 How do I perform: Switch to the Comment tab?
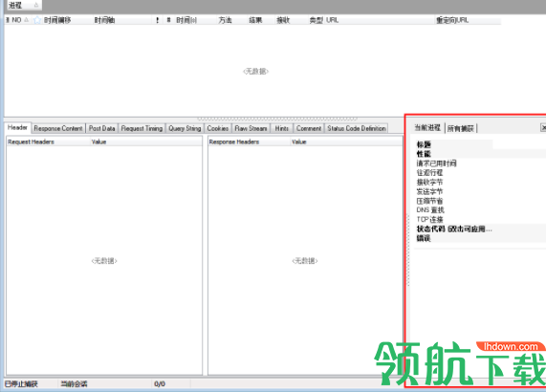(309, 128)
